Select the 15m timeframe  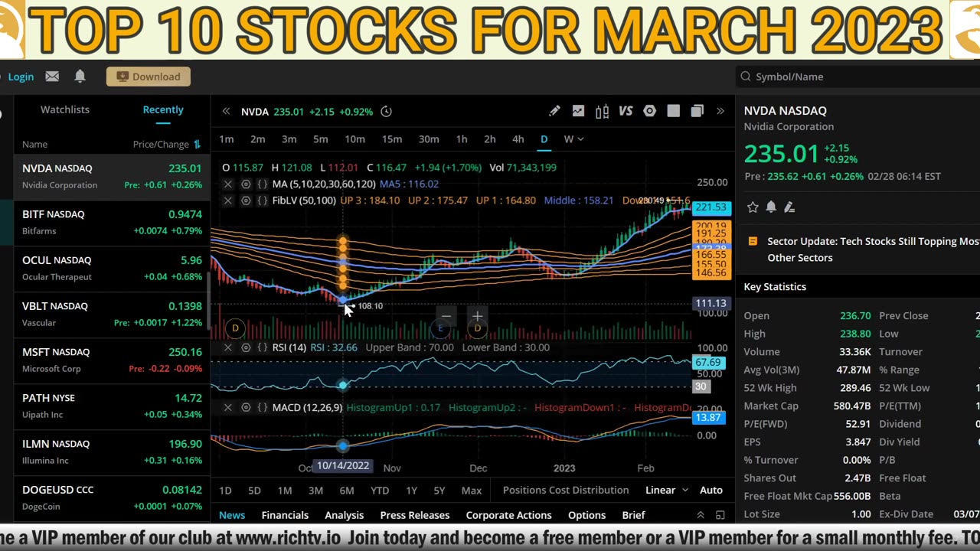point(392,139)
